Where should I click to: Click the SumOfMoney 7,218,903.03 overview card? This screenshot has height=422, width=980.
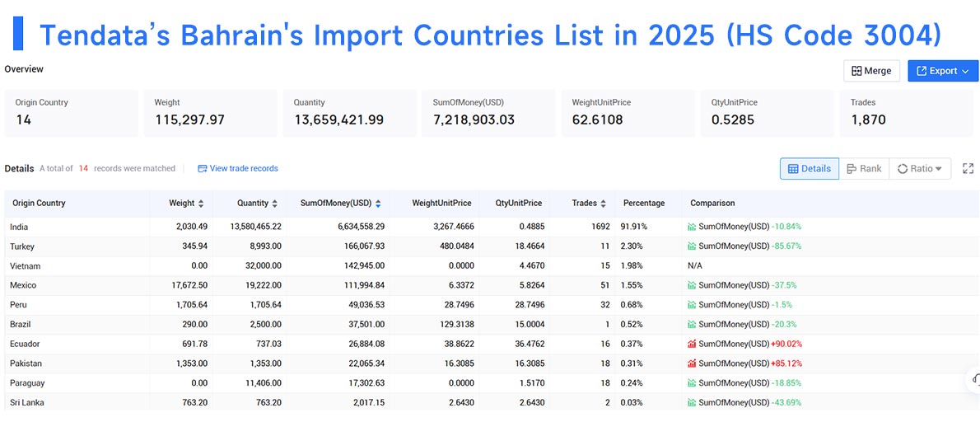coord(488,113)
